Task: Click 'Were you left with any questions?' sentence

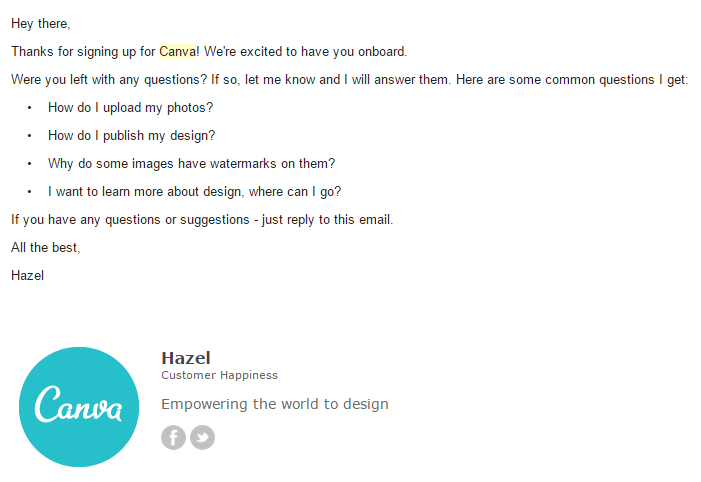Action: pos(109,80)
